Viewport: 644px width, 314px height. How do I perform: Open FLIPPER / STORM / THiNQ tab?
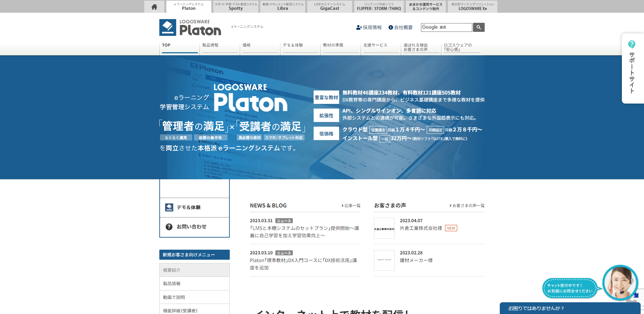pos(379,7)
